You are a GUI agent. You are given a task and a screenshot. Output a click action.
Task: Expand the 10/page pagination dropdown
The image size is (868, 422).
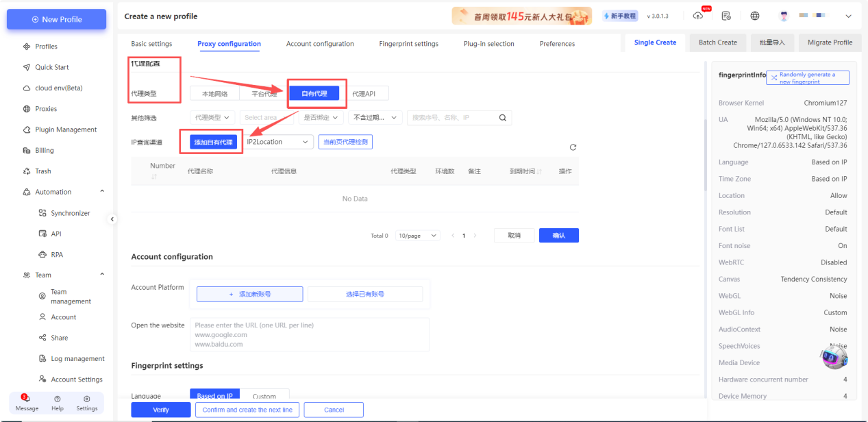click(418, 236)
